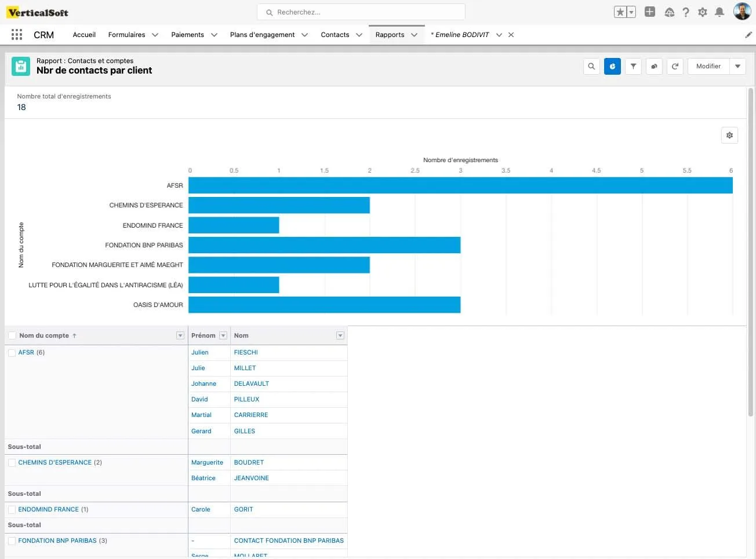Tick ENDOMIND FRANCE group checkbox

[12, 509]
